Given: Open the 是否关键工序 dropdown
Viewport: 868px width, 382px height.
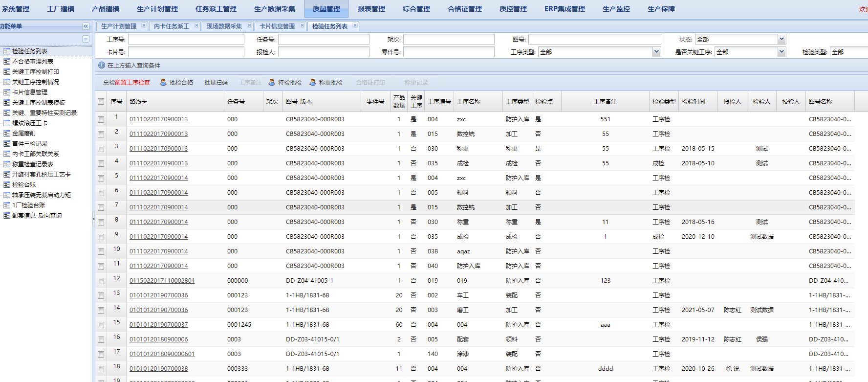Looking at the screenshot, I should 781,52.
